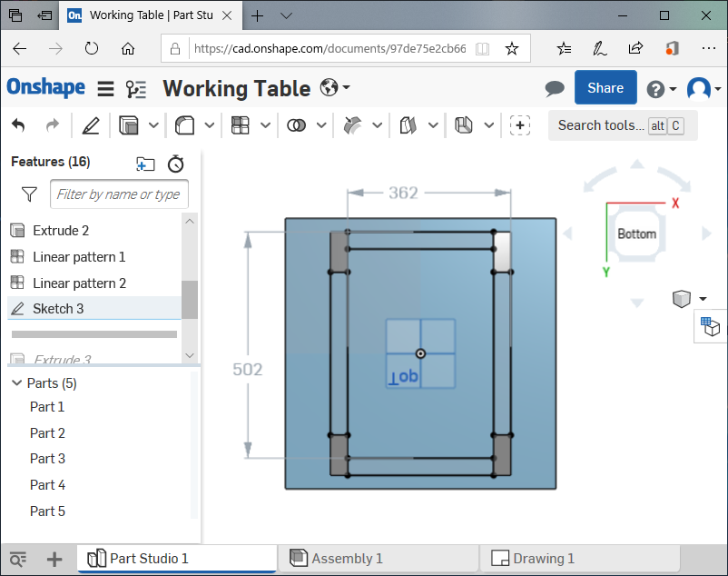Screen dimensions: 728x576
Task: Switch to Drawing 1 tab
Action: point(579,559)
